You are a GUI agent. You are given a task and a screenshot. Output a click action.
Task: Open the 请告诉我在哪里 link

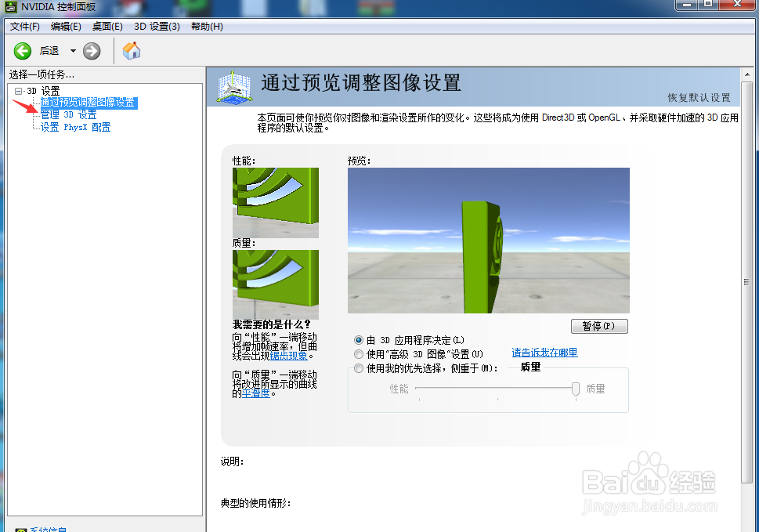[544, 353]
